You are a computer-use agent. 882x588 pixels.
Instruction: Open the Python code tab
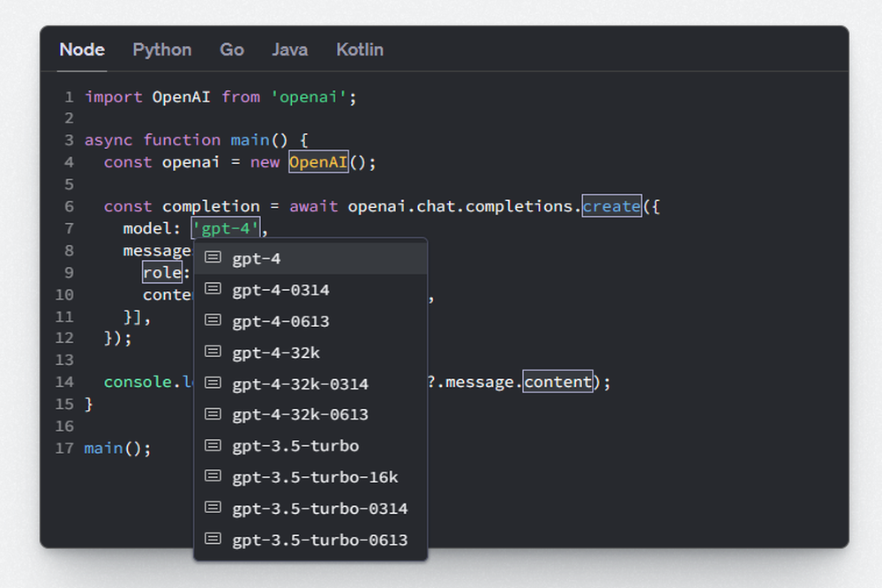(162, 49)
